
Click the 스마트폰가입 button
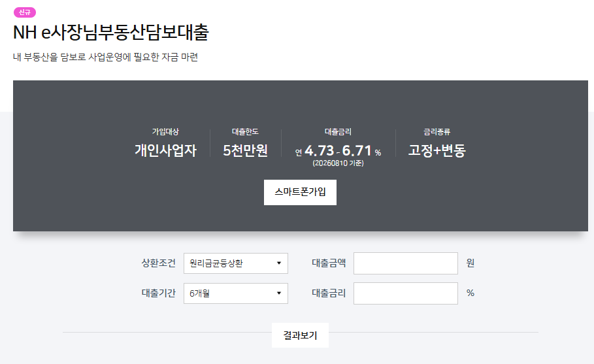click(300, 192)
